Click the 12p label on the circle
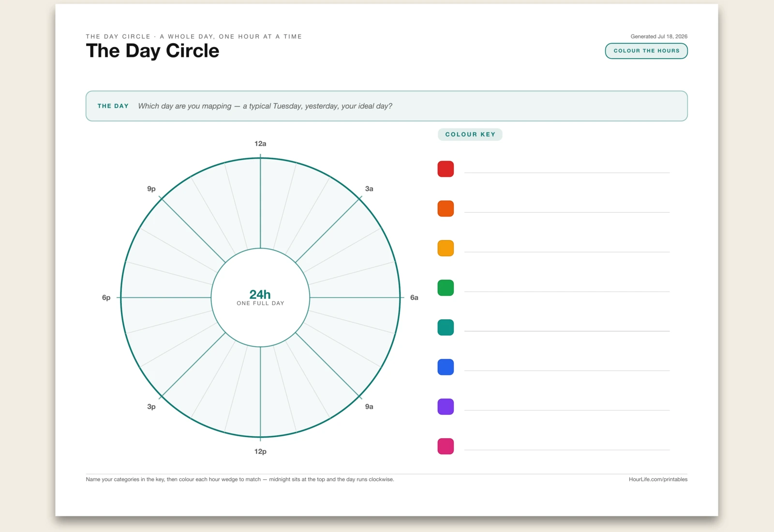The width and height of the screenshot is (774, 532). point(260,451)
